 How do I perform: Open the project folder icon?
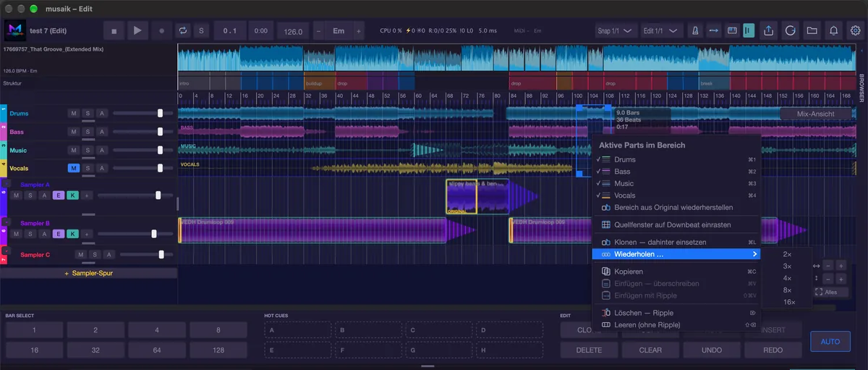click(812, 31)
